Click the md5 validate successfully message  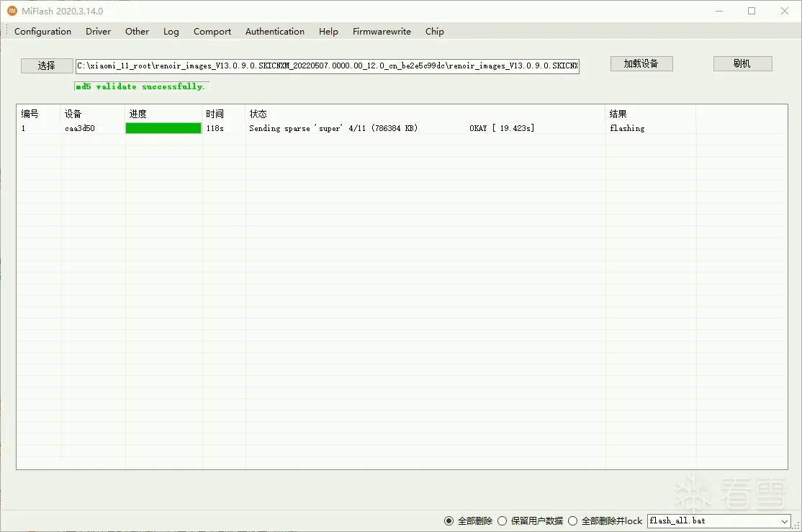point(140,86)
